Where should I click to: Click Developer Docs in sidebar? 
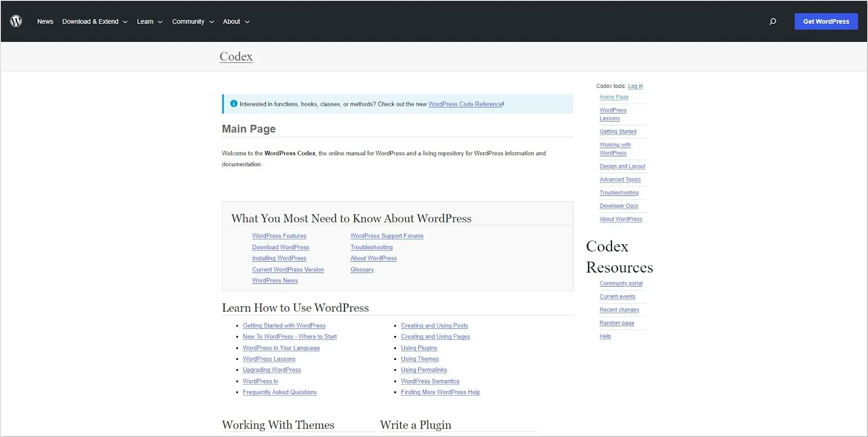(619, 206)
